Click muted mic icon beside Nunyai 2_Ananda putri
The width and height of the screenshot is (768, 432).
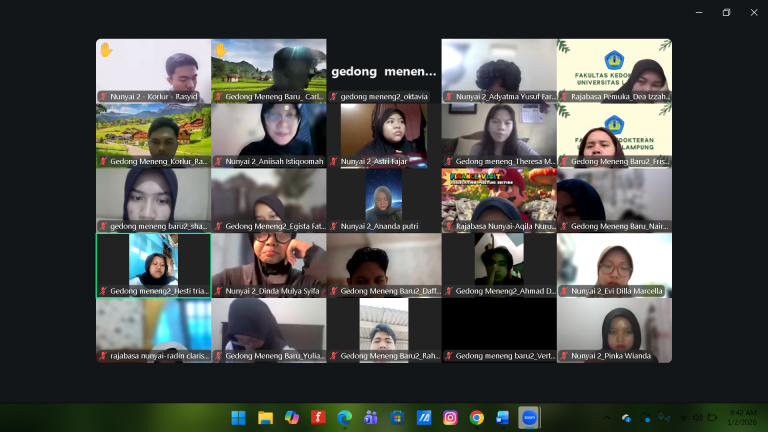point(334,226)
